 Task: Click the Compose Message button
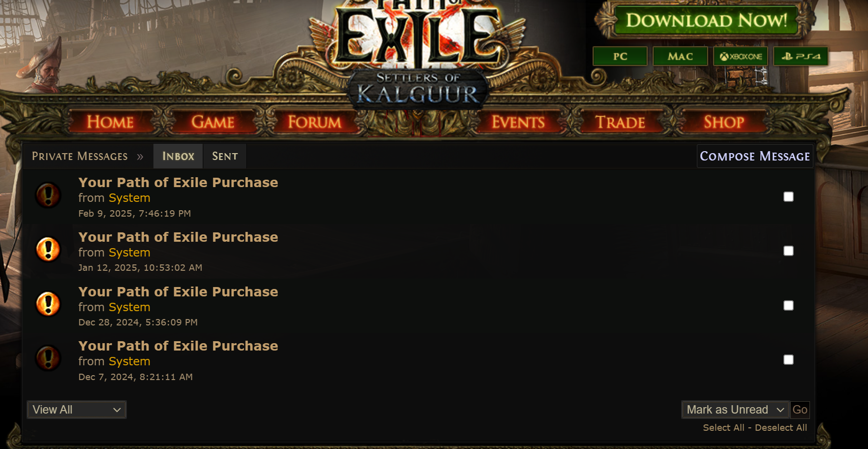point(755,157)
